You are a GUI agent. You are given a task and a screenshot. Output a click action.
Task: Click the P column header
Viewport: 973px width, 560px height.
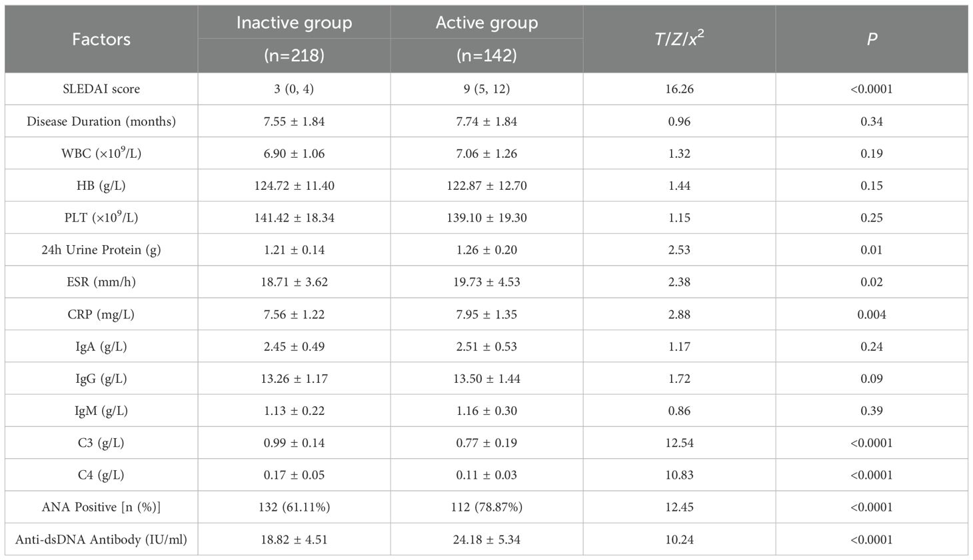click(872, 39)
